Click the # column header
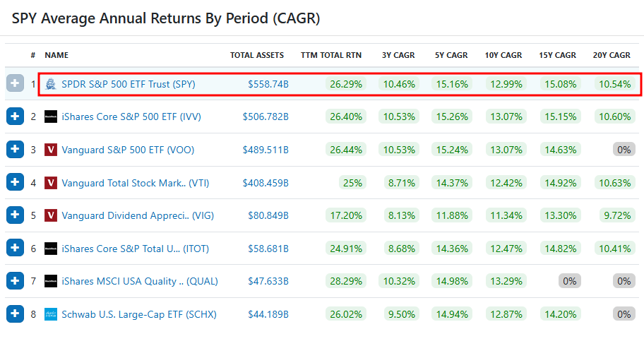This screenshot has width=644, height=346. click(33, 55)
